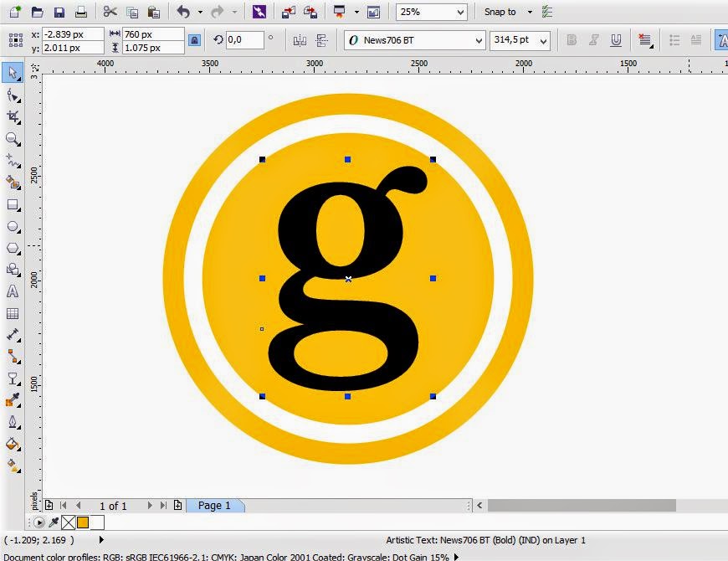Screen dimensions: 728x561
Task: Select the Basic Shapes tool
Action: pos(13,270)
